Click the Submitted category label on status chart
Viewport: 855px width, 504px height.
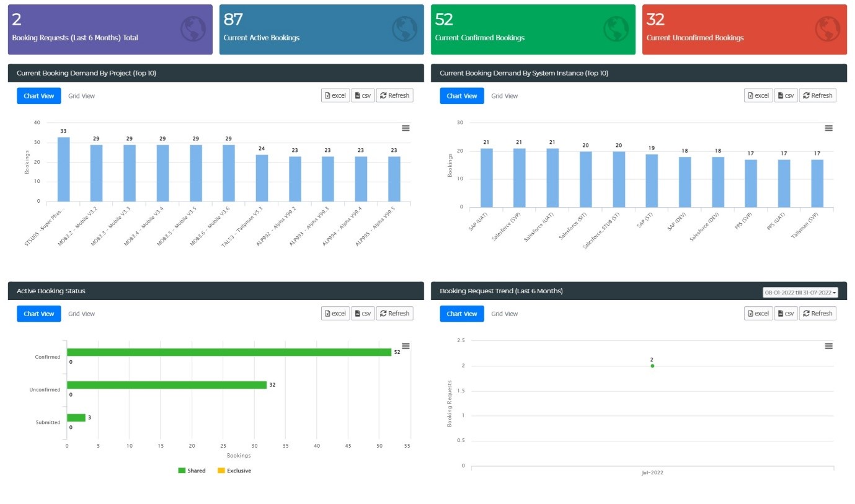coord(48,423)
